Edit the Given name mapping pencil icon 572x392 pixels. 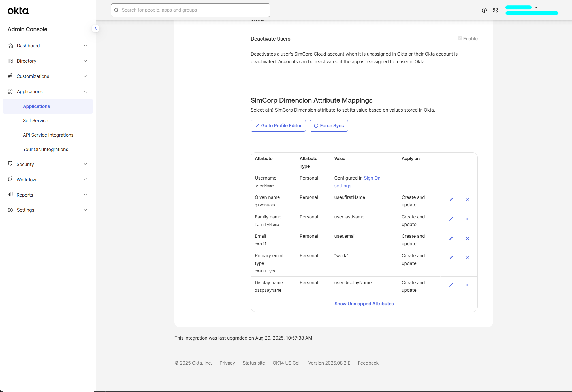[451, 200]
